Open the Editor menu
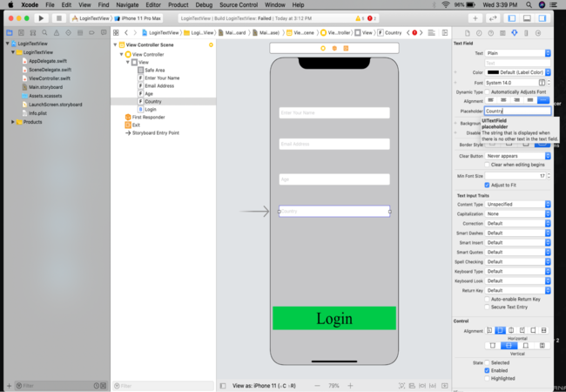566x392 pixels. [153, 4]
